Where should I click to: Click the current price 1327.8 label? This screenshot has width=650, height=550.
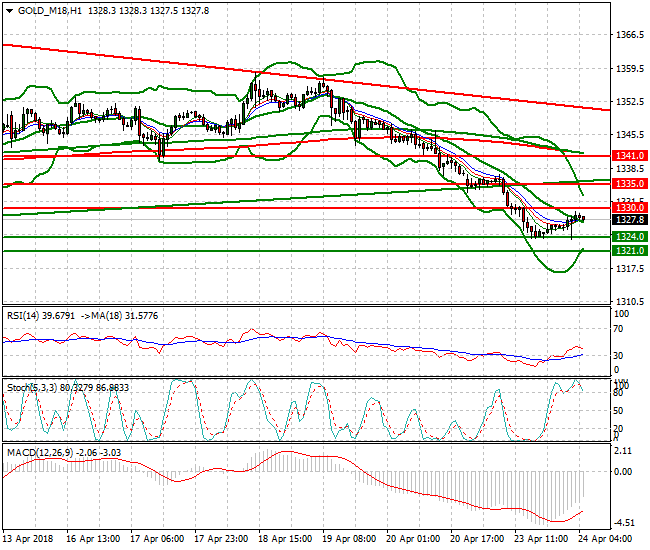630,220
